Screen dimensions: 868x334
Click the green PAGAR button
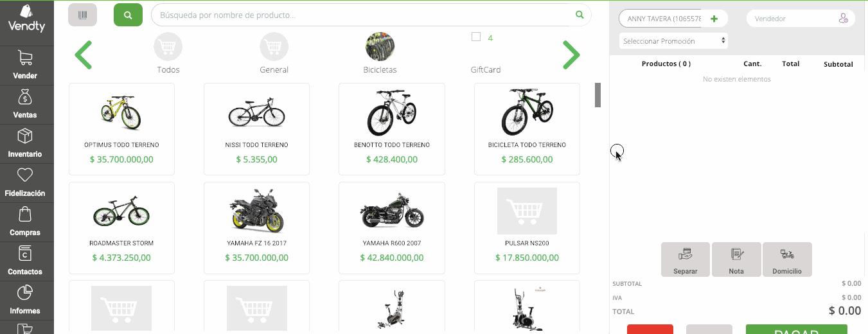point(796,330)
